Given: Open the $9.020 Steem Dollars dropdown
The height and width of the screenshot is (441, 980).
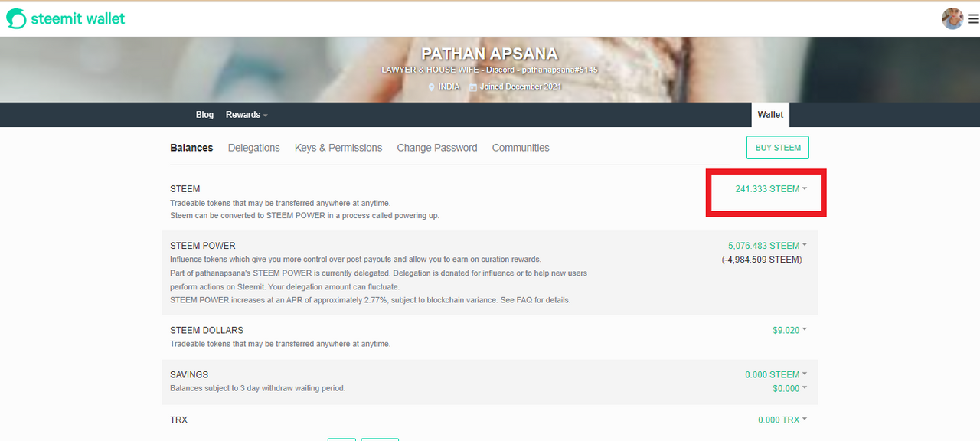Looking at the screenshot, I should [x=790, y=331].
